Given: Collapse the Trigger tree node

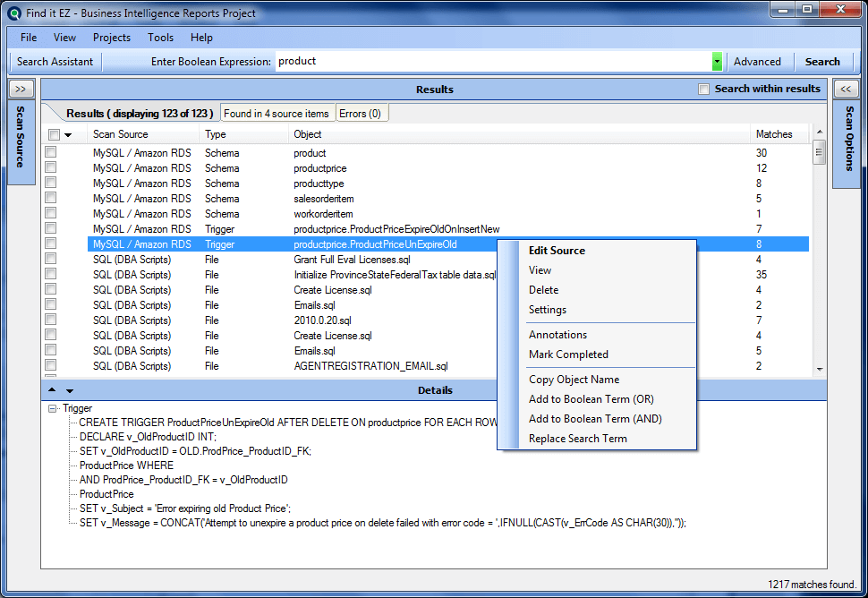Looking at the screenshot, I should [x=53, y=409].
